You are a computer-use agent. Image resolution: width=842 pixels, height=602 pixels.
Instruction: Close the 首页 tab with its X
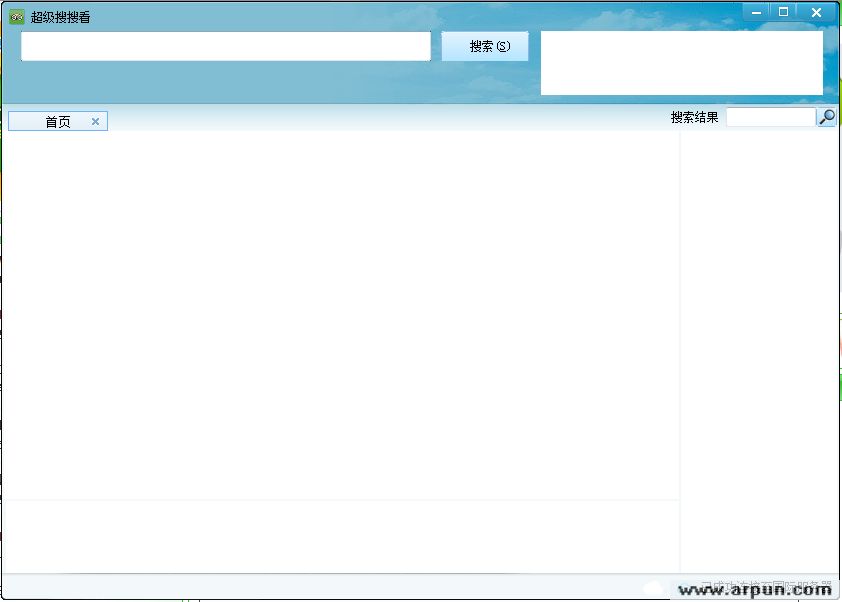click(95, 121)
